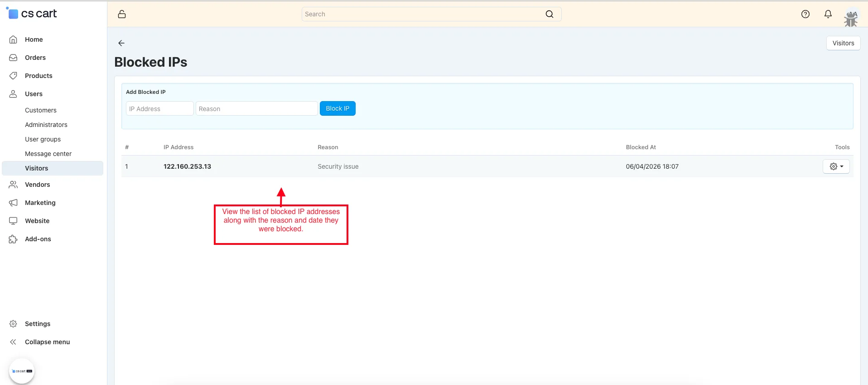868x385 pixels.
Task: Click the lock icon in top bar
Action: click(x=122, y=14)
